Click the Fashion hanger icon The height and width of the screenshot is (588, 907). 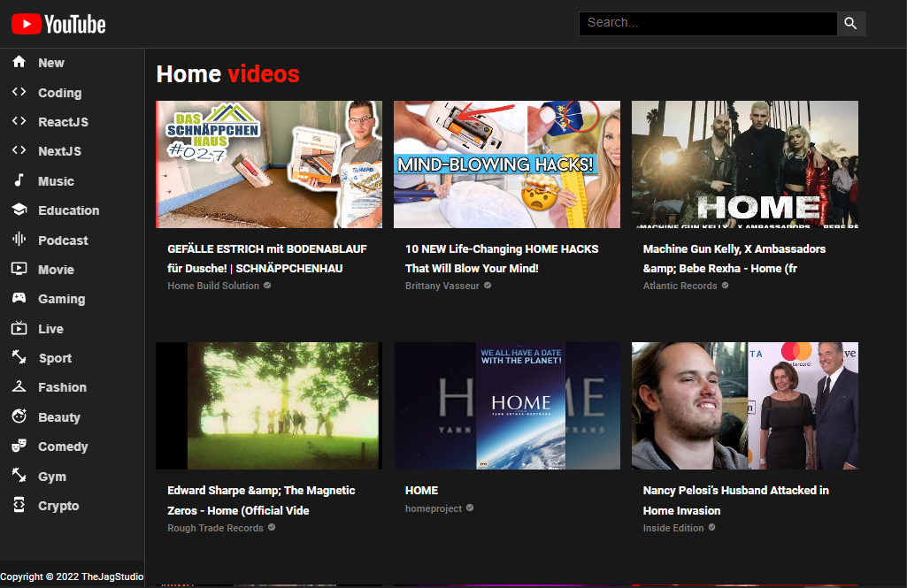point(19,386)
